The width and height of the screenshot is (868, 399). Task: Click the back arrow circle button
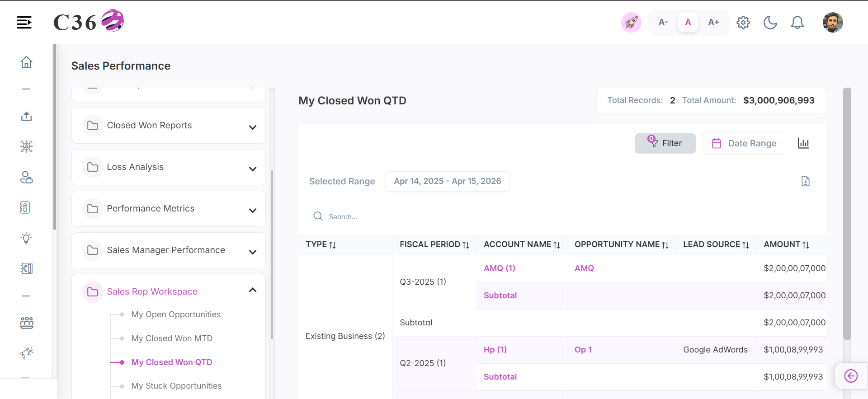pyautogui.click(x=851, y=376)
